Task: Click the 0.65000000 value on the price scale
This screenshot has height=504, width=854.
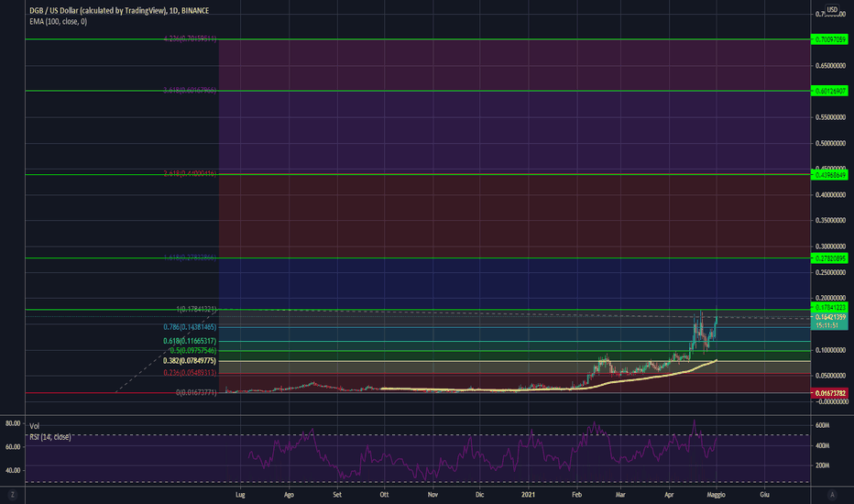Action: tap(830, 65)
